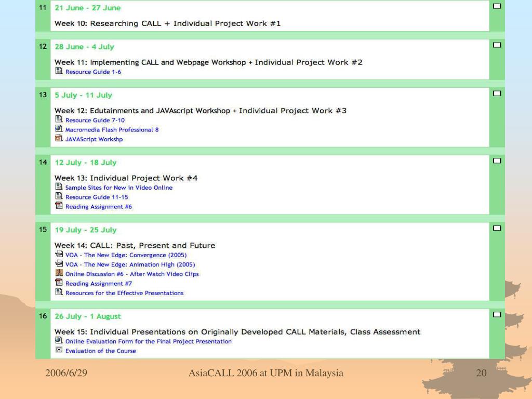
Task: Click the JAVAScript Workshp presentation icon
Action: pos(59,138)
